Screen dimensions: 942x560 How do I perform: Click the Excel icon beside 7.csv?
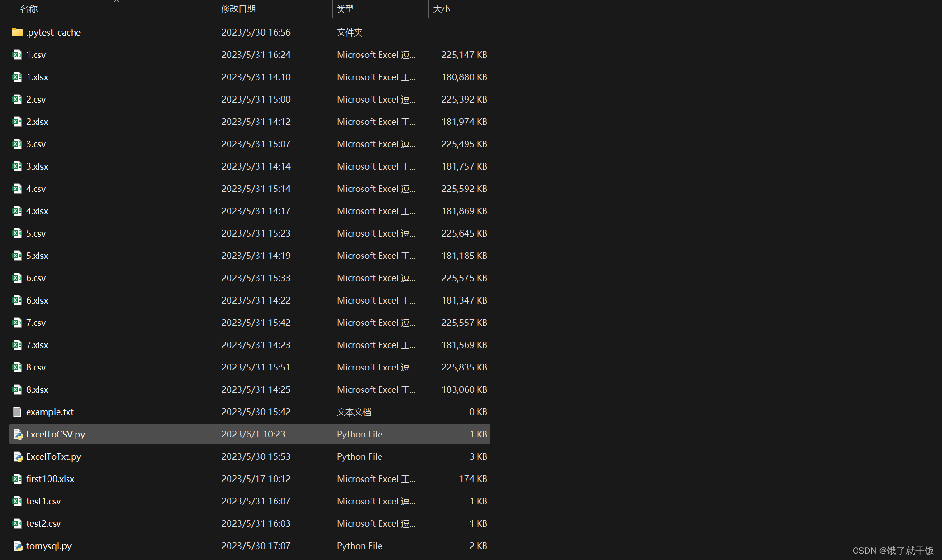(x=18, y=323)
